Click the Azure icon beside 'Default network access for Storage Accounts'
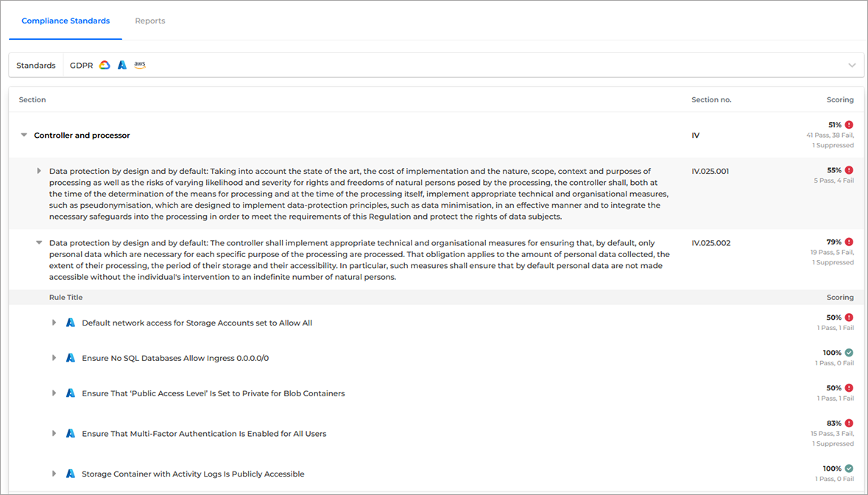The height and width of the screenshot is (495, 868). pos(70,322)
